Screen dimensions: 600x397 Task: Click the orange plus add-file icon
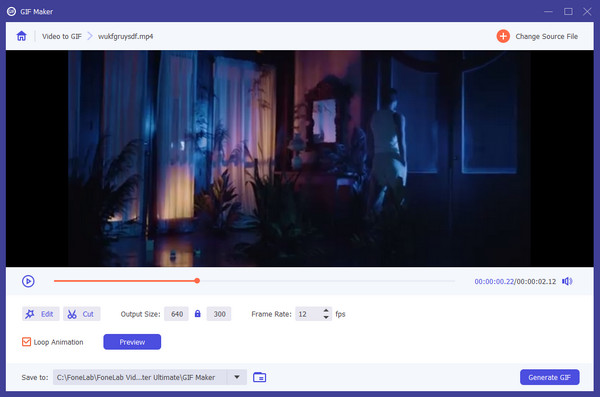[503, 36]
